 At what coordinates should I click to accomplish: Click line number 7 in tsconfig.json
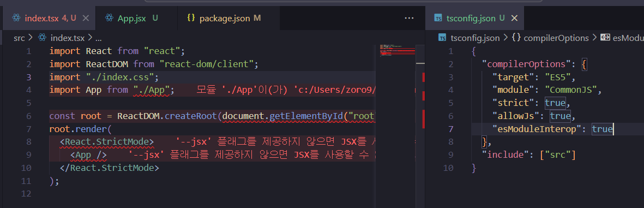pyautogui.click(x=451, y=129)
